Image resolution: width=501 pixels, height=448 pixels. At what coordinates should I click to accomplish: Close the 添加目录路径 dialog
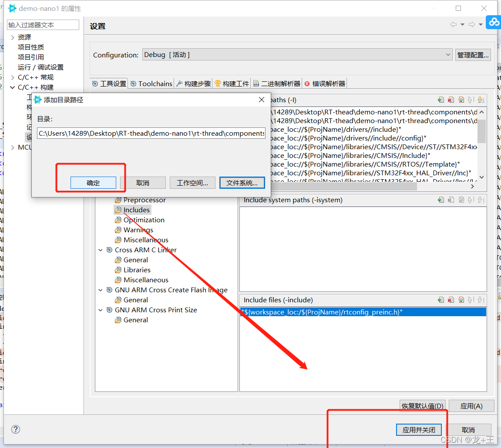pos(261,100)
